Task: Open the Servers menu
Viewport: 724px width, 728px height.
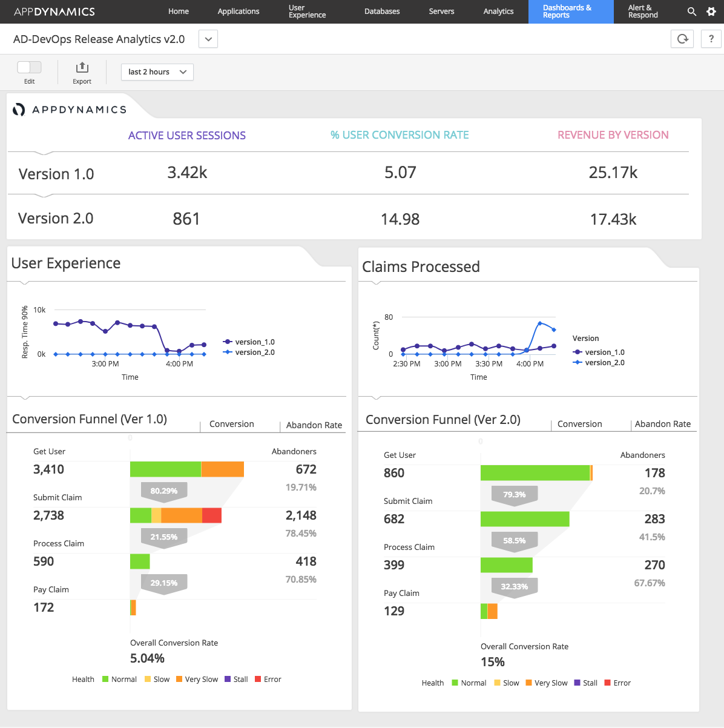Action: click(441, 12)
